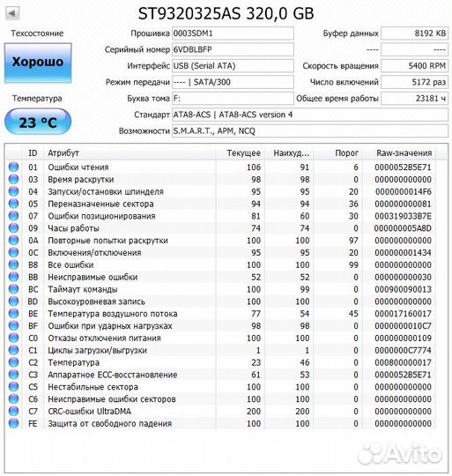The height and width of the screenshot is (476, 452).
Task: Click the 23 °C temperature button
Action: coord(38,122)
